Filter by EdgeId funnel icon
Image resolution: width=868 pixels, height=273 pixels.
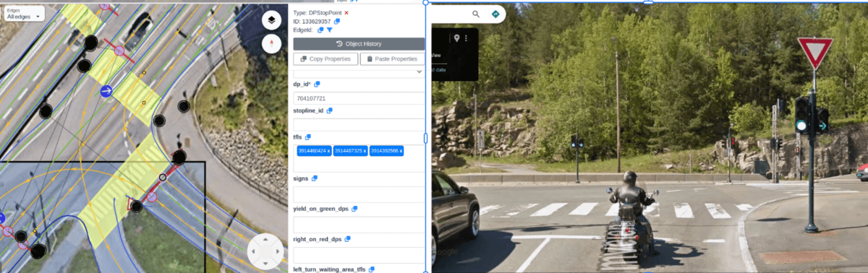point(329,30)
